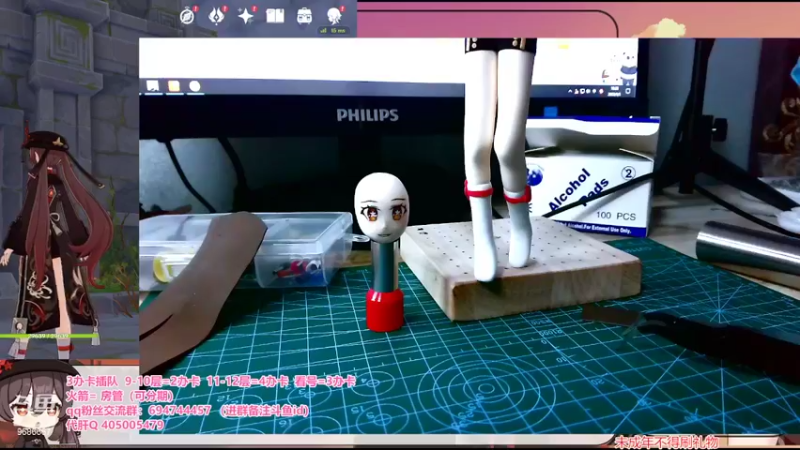Click the QQ group number 694744457
Screen dimensions: 800x450
(180, 410)
